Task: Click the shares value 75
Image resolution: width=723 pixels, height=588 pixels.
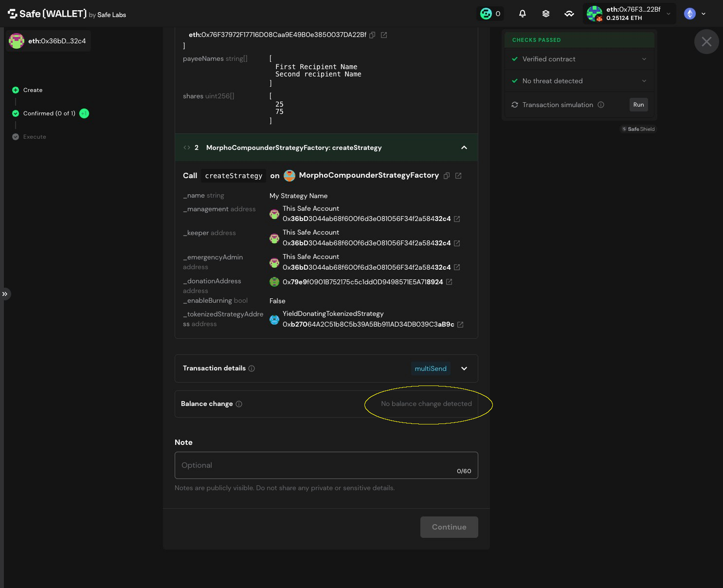Action: coord(279,111)
